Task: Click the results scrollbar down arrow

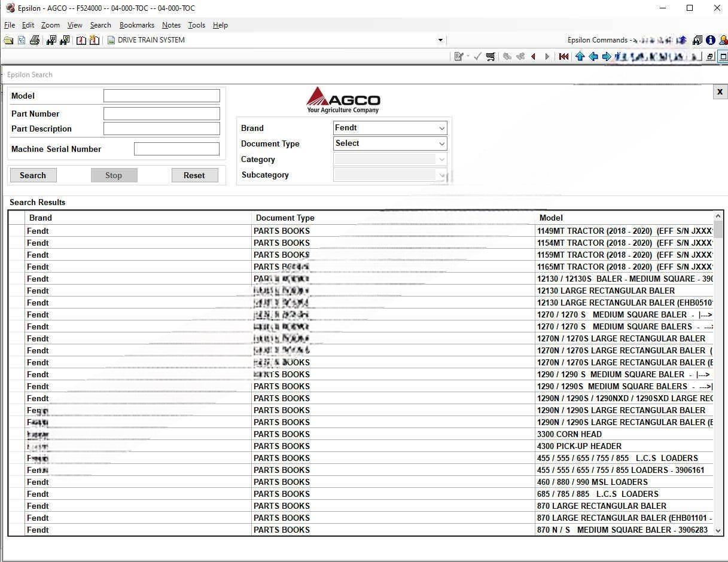Action: coord(718,530)
